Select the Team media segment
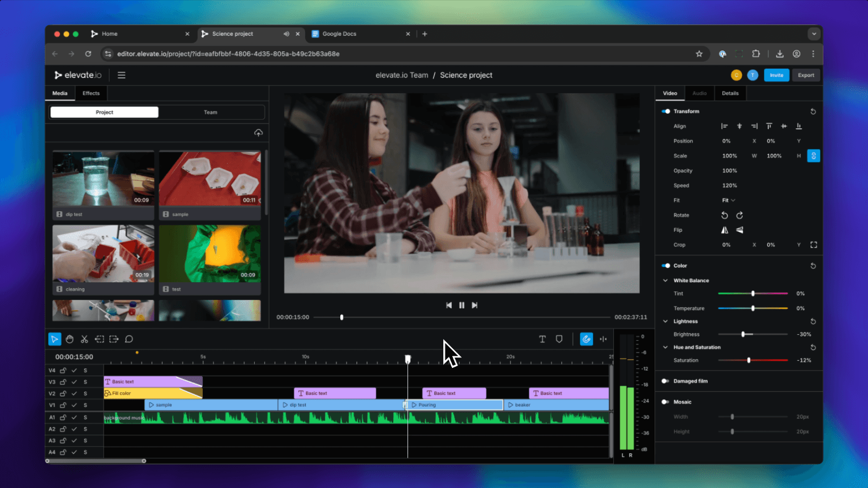This screenshot has width=868, height=488. 211,112
